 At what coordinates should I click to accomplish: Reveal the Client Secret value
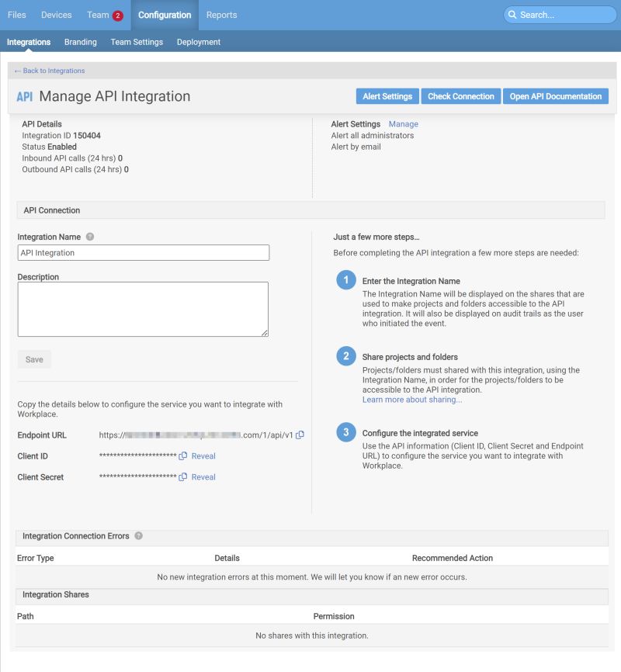(x=203, y=477)
